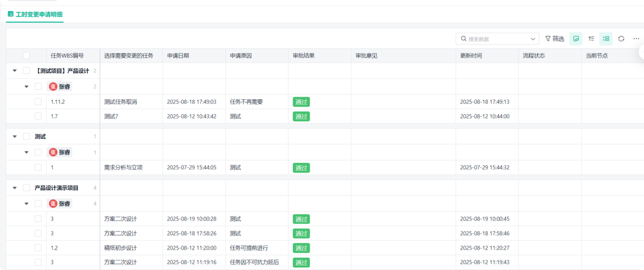644x270 pixels.
Task: Click update time 2025-08-19 10:00:45
Action: pyautogui.click(x=485, y=219)
